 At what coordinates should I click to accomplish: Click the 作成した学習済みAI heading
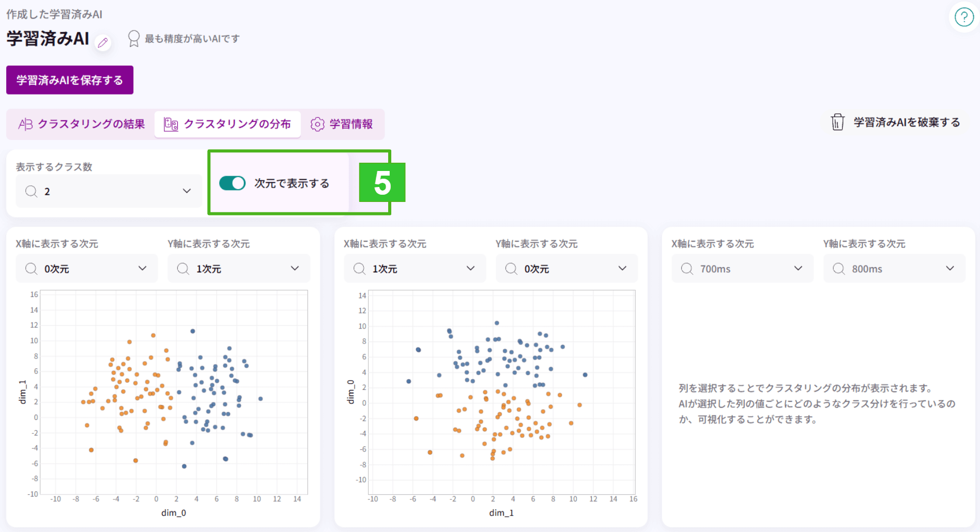click(54, 14)
